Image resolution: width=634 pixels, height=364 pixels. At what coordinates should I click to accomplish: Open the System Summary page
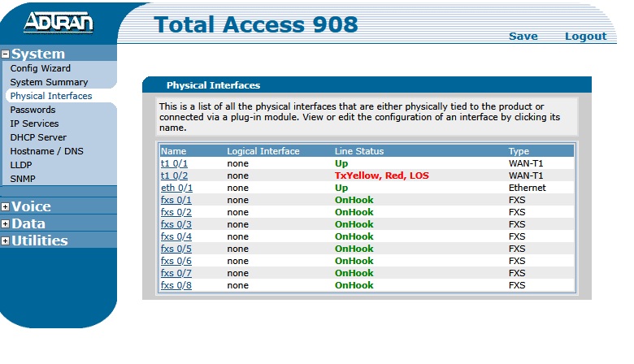coord(49,82)
